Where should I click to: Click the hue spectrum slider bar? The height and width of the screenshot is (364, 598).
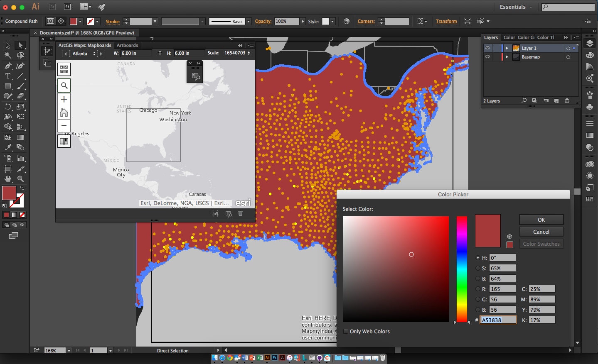tap(462, 269)
